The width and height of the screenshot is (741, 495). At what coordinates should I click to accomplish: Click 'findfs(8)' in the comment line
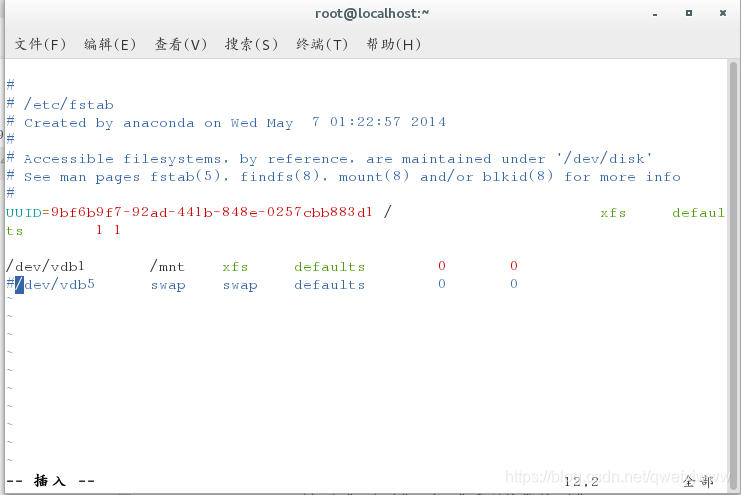[x=284, y=176]
